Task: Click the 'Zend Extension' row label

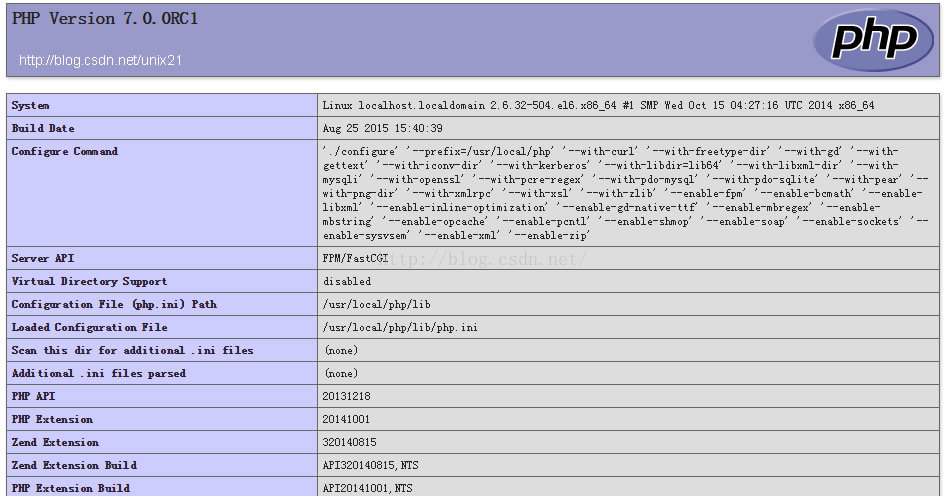Action: click(55, 442)
